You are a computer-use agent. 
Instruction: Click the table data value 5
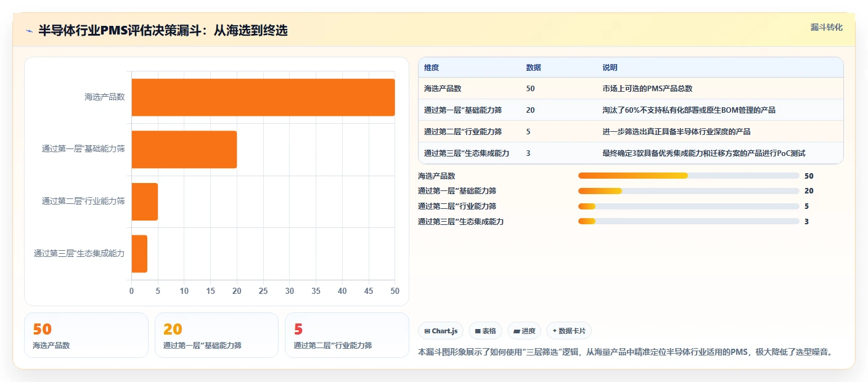[528, 132]
